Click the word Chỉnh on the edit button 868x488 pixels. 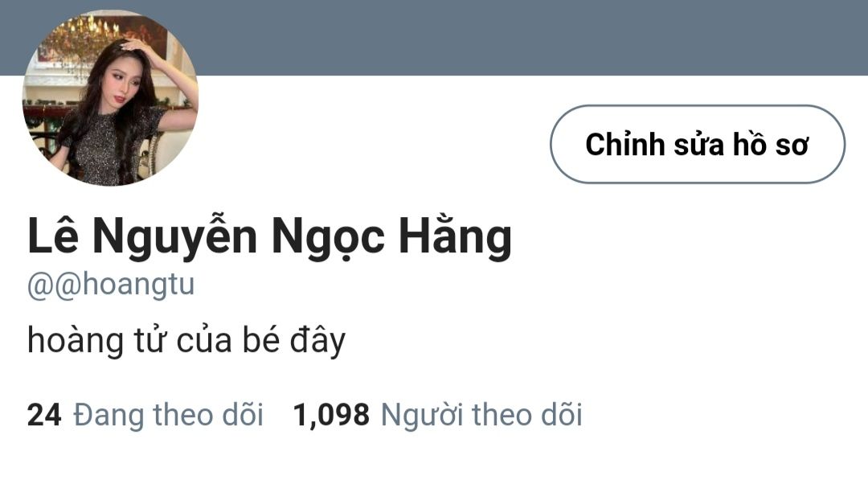[625, 144]
